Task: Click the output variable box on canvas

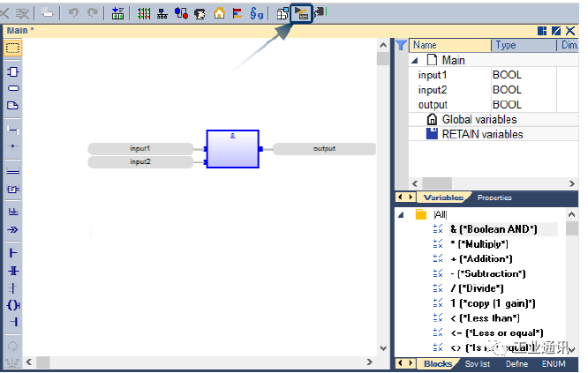Action: tap(324, 149)
